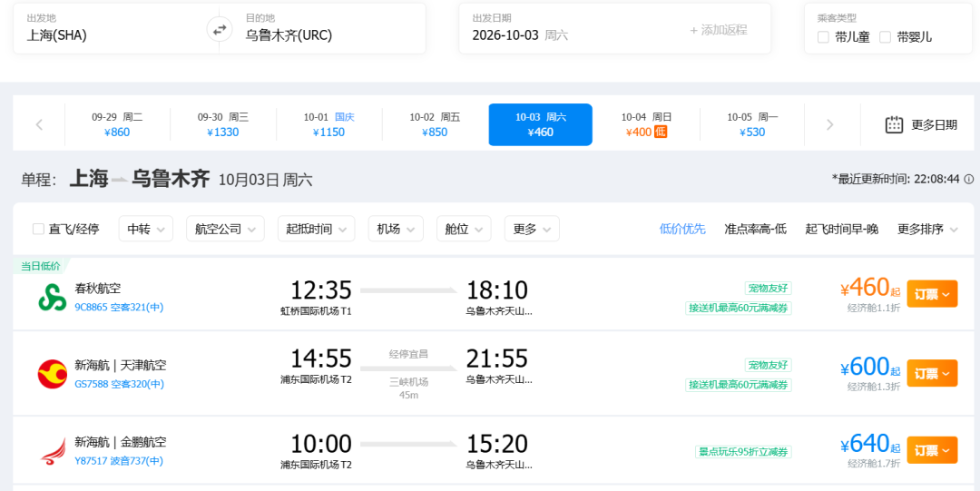Select the 09-29 周二 date tab

pyautogui.click(x=117, y=124)
